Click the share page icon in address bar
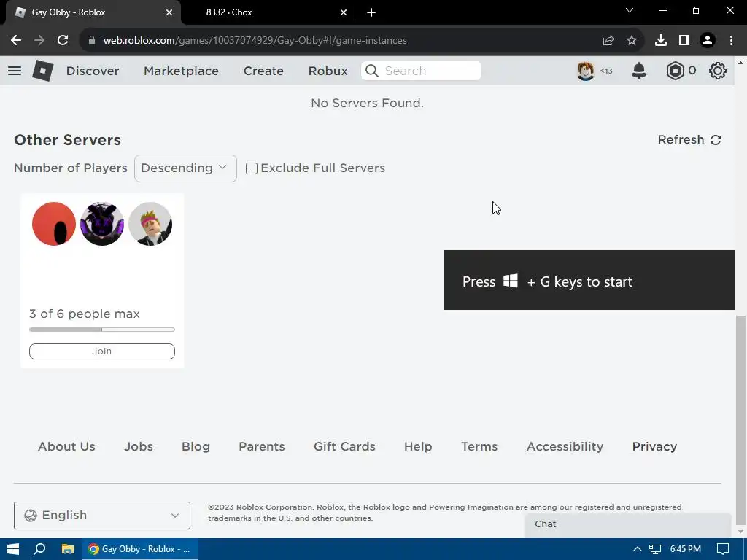 pos(608,41)
